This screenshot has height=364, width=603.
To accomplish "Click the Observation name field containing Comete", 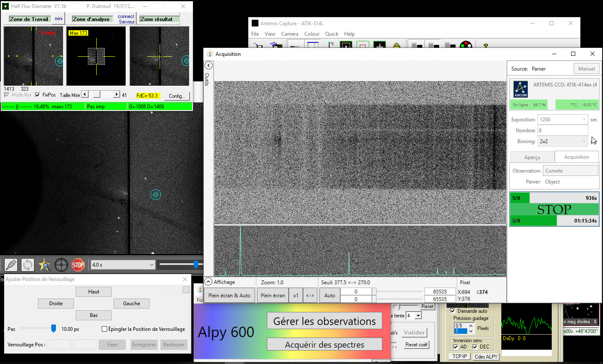I will click(570, 171).
